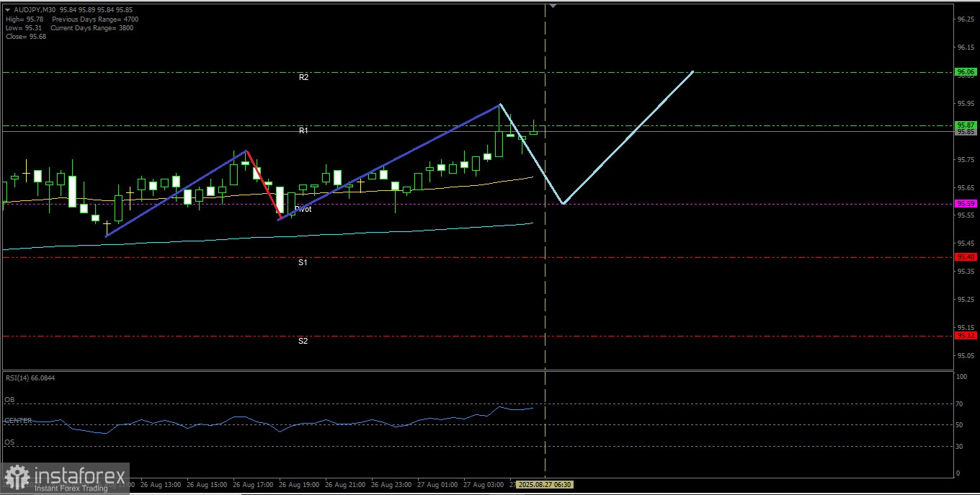This screenshot has height=495, width=980.
Task: Click 95.35 on the price scale
Action: (966, 272)
